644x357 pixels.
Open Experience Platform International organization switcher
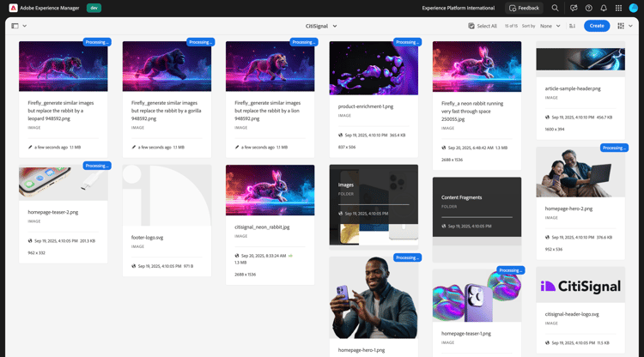pos(458,8)
